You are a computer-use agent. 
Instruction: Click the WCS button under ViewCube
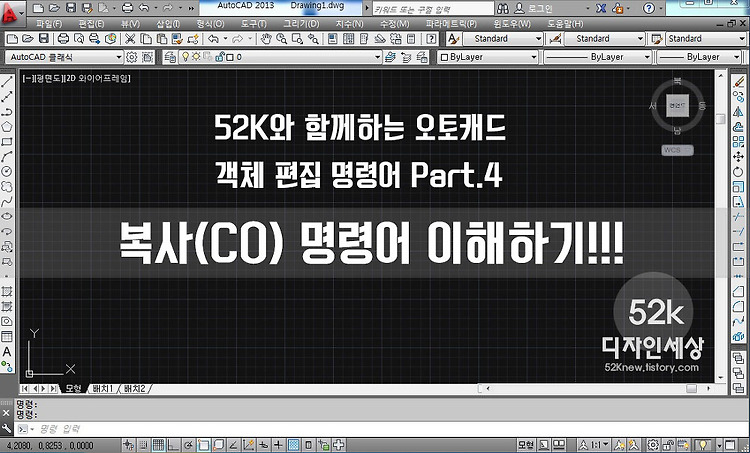677,150
